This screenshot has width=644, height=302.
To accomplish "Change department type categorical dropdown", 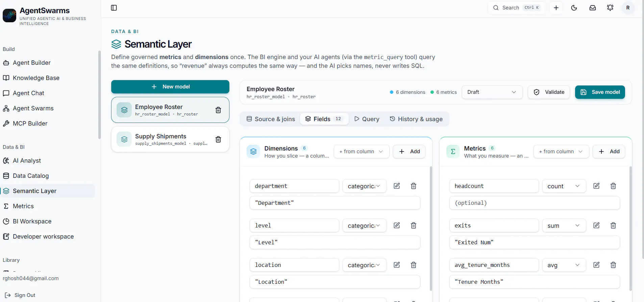I will point(364,186).
